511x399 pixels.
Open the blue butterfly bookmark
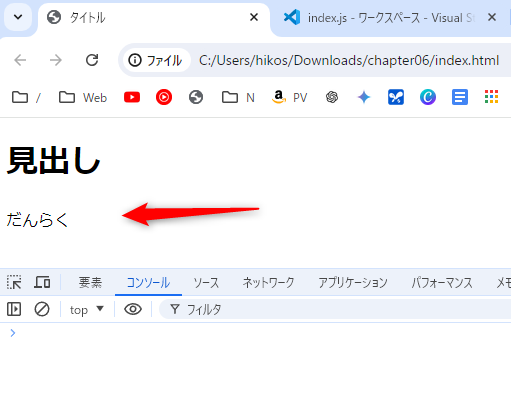point(396,97)
